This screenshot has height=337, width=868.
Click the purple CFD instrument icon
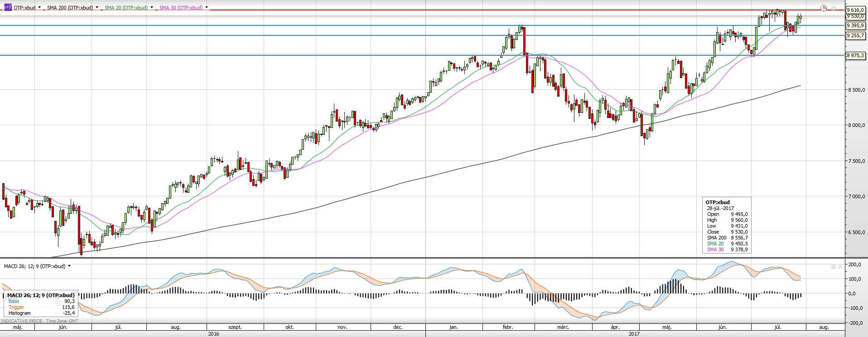[8, 7]
